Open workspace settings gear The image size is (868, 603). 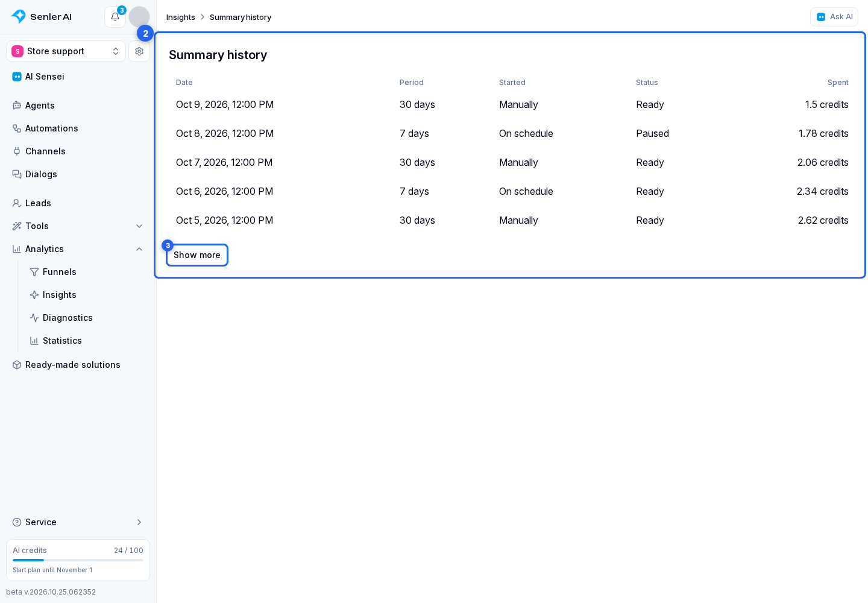[139, 51]
